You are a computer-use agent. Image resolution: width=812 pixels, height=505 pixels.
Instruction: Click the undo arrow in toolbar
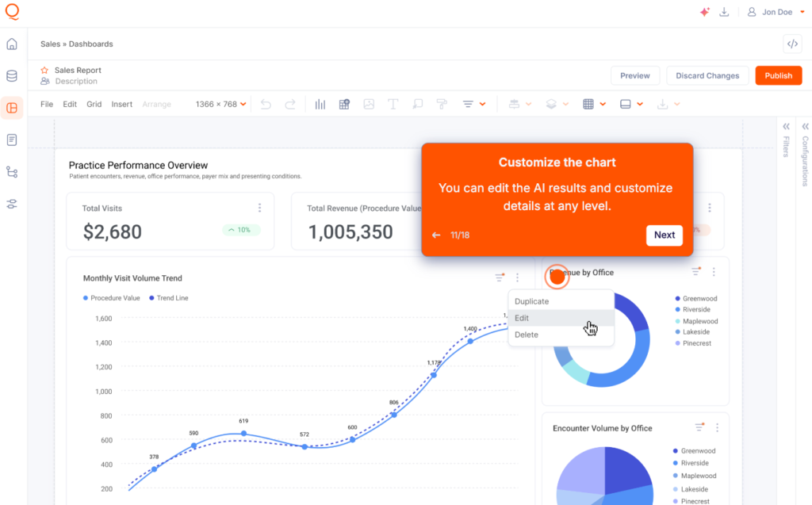(266, 104)
